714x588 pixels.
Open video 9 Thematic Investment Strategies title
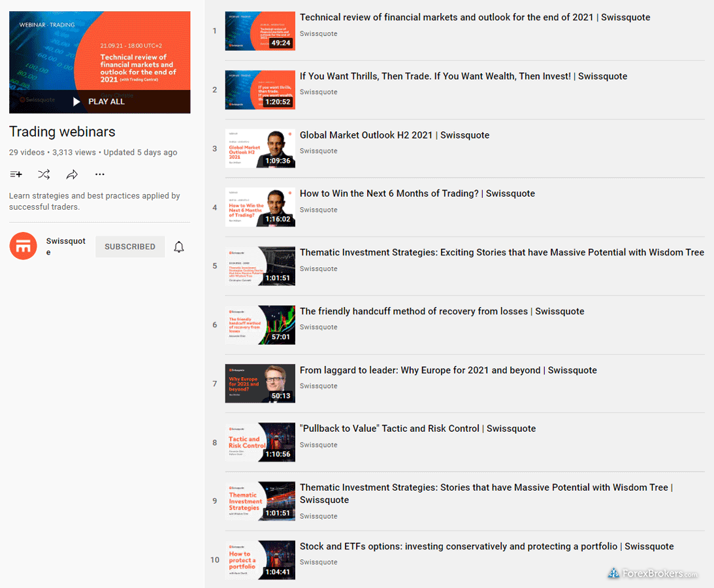pyautogui.click(x=486, y=494)
